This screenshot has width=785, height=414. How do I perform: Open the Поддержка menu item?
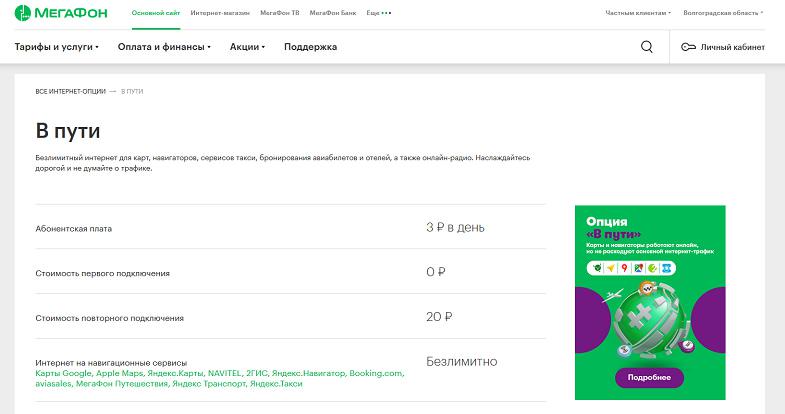[x=310, y=47]
